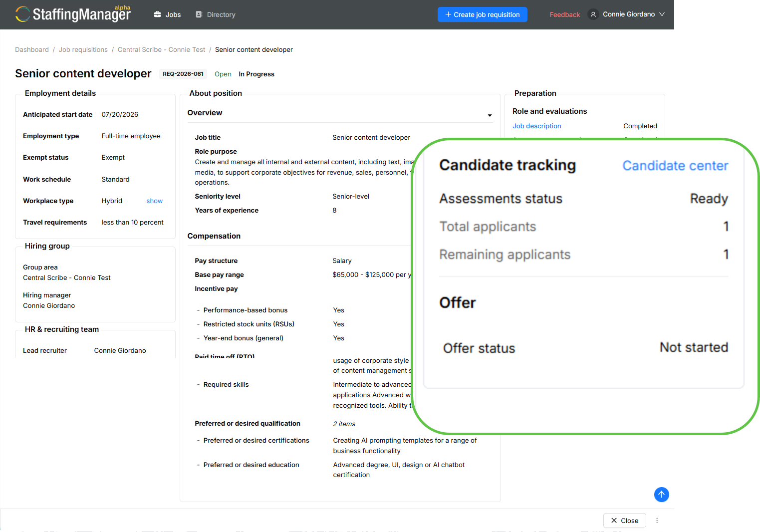Click the Senior-level seniority value
760x532 pixels.
[351, 197]
